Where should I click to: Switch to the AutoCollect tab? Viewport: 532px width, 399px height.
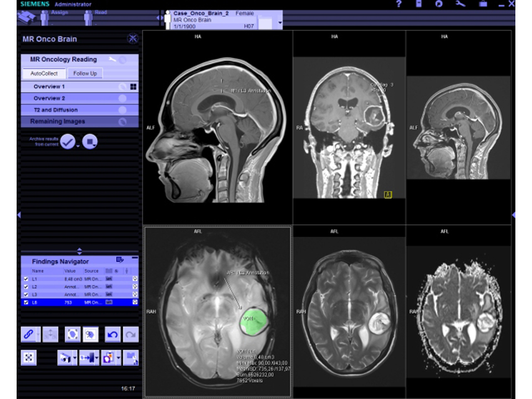click(x=44, y=73)
